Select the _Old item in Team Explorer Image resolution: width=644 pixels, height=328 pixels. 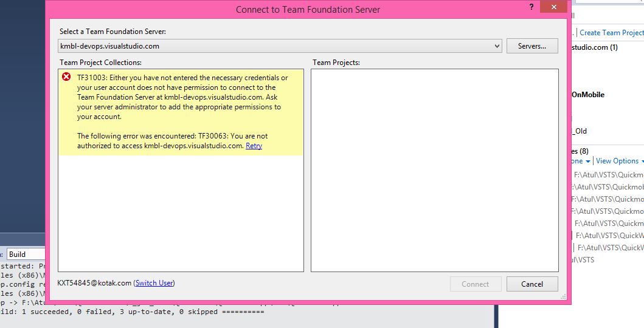[580, 131]
